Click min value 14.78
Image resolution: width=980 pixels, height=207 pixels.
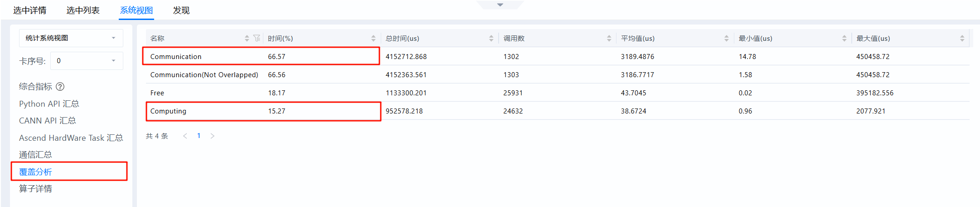(747, 57)
